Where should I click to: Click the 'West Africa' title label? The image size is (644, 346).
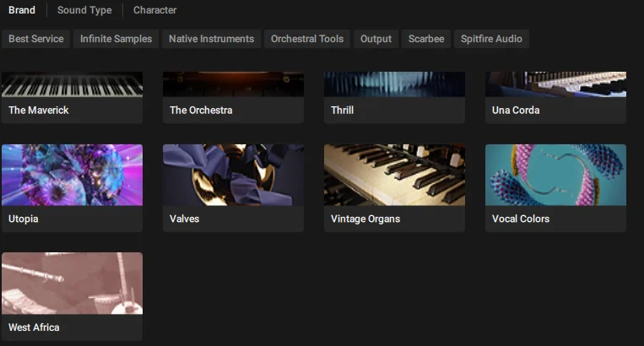(x=34, y=327)
